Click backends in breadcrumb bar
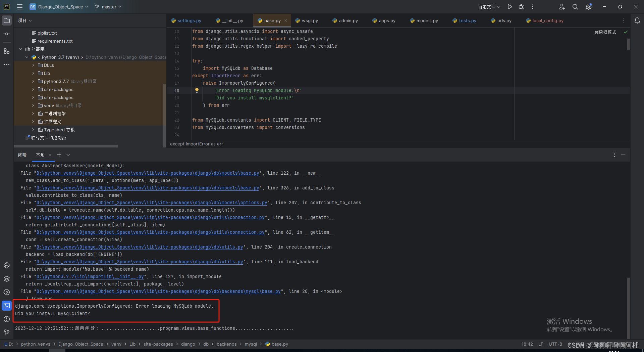The width and height of the screenshot is (644, 352). click(x=227, y=344)
